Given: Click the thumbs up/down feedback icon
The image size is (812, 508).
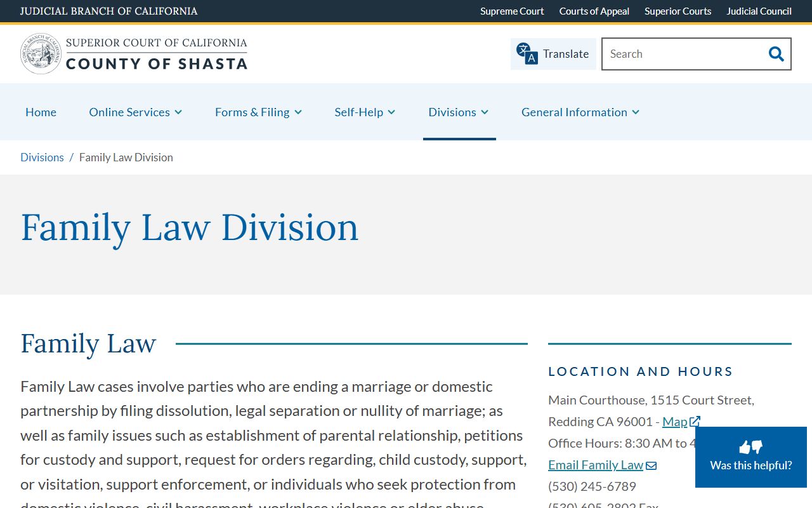Looking at the screenshot, I should click(751, 447).
